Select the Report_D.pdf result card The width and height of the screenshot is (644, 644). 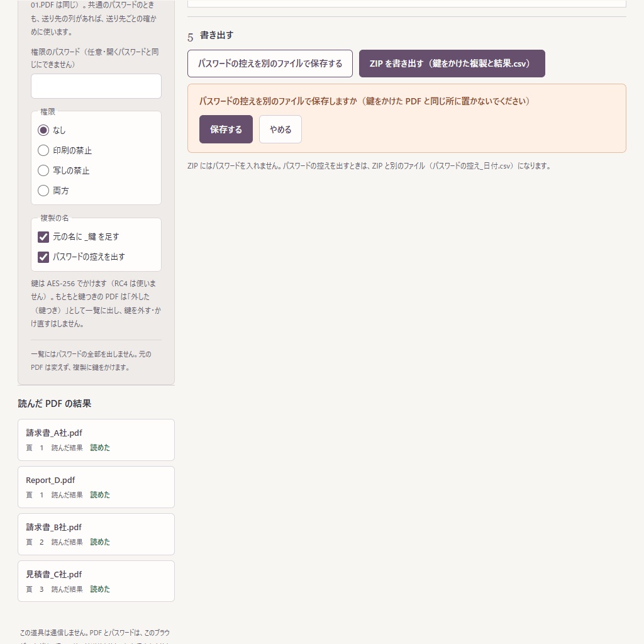point(96,487)
